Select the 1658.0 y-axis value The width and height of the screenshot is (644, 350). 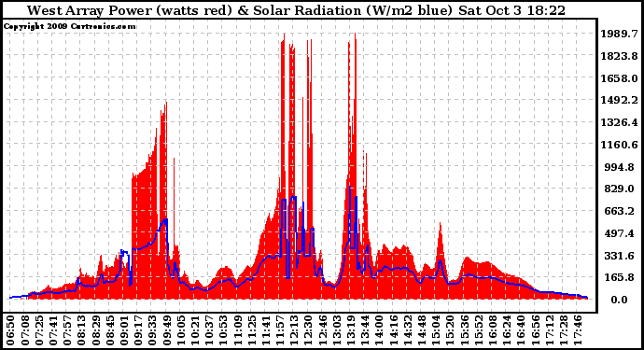tap(620, 78)
